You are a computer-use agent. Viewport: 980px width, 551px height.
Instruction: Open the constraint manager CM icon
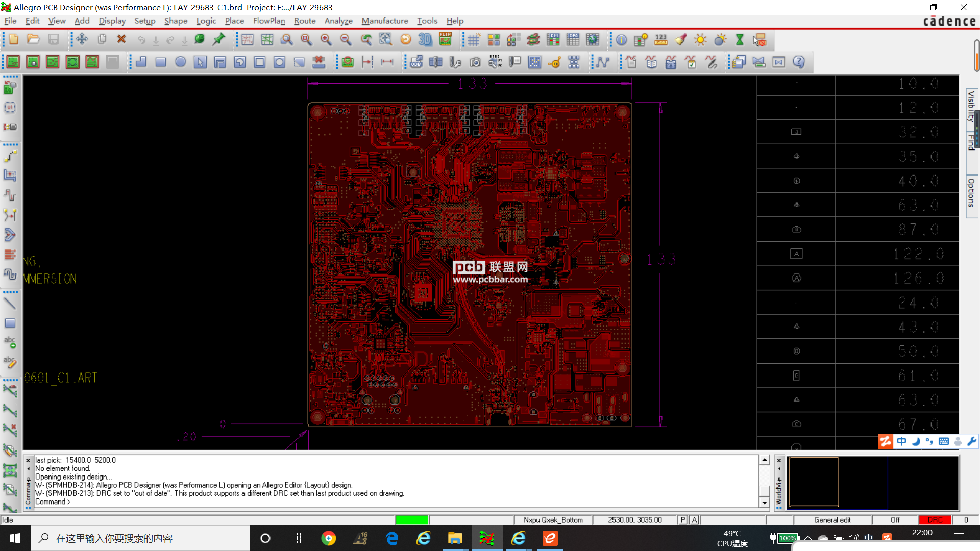click(x=553, y=40)
